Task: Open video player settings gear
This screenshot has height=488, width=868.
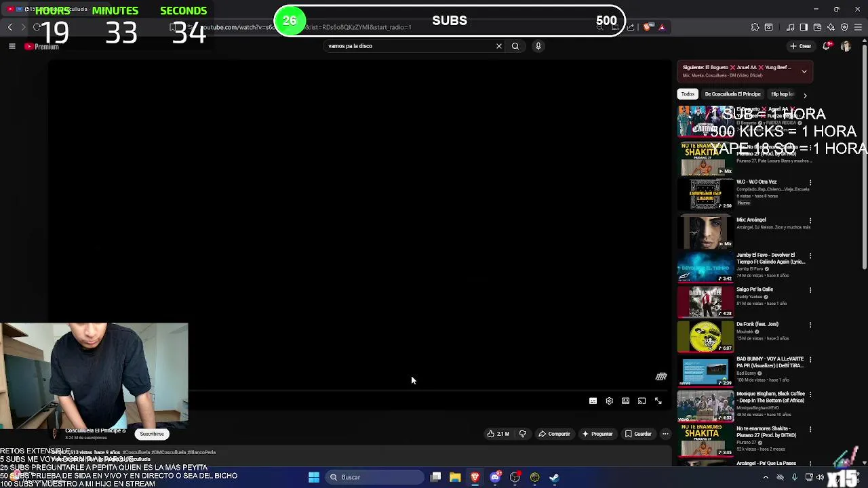Action: [x=609, y=401]
